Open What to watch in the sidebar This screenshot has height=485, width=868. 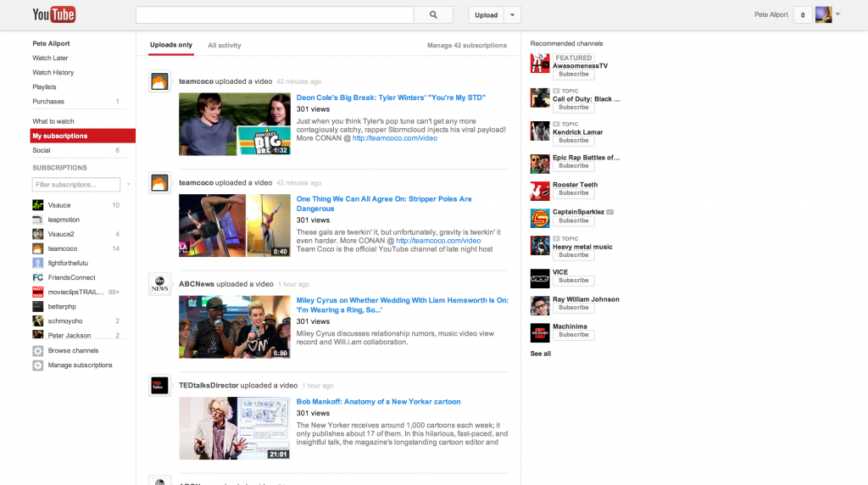coord(53,121)
